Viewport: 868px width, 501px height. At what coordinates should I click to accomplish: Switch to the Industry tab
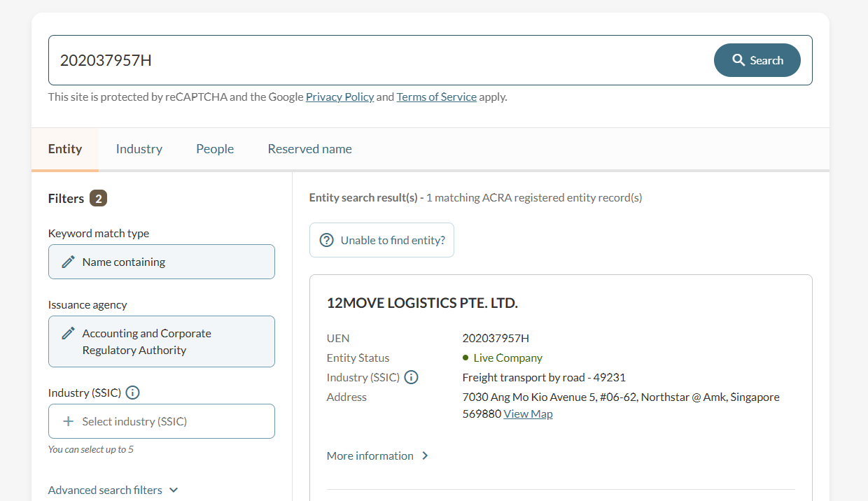coord(139,149)
